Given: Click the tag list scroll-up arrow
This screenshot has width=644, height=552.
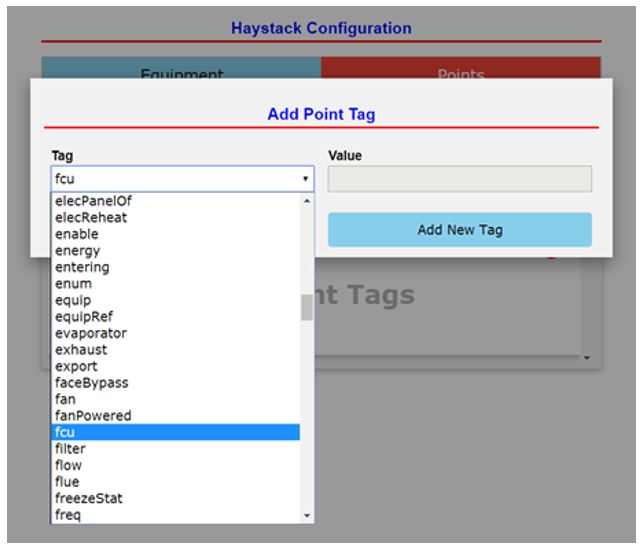Looking at the screenshot, I should click(x=307, y=201).
